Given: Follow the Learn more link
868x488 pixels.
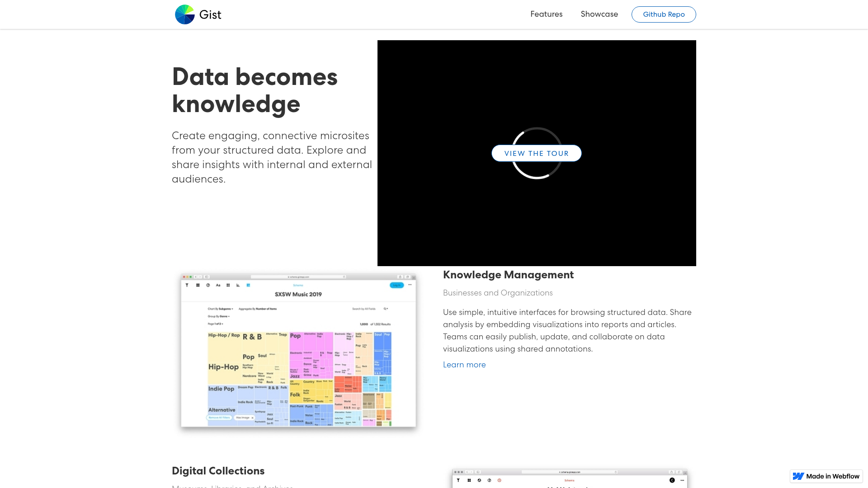Looking at the screenshot, I should (464, 365).
